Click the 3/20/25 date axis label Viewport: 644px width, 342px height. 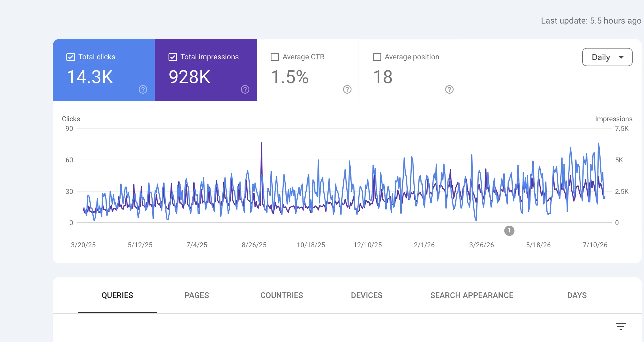(x=83, y=245)
